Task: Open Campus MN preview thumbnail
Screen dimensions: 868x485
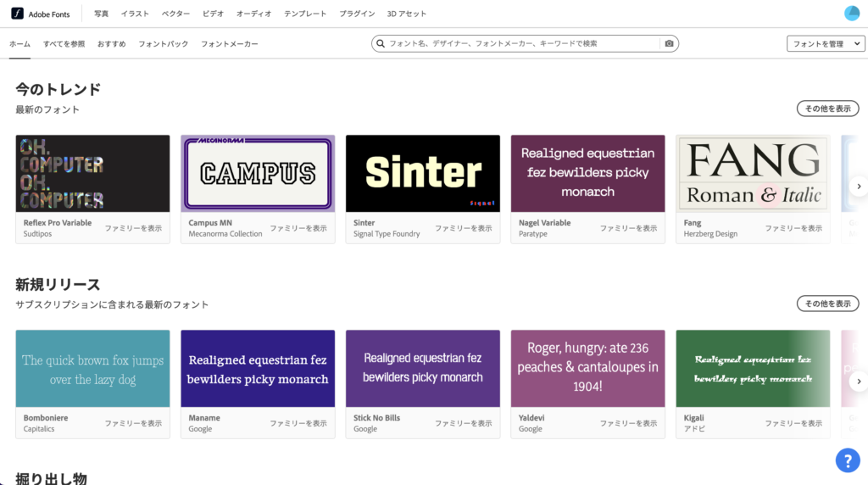Action: tap(258, 173)
